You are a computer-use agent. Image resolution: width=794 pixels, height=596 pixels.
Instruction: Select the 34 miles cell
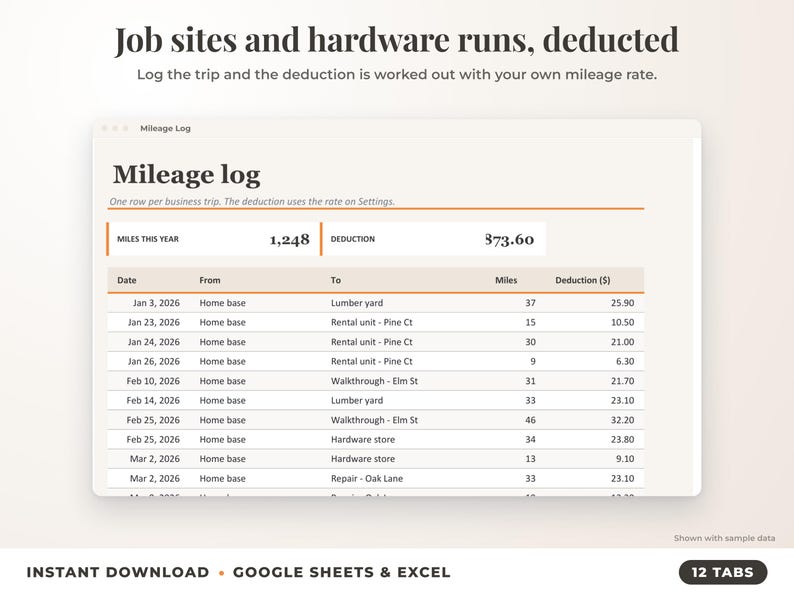530,439
